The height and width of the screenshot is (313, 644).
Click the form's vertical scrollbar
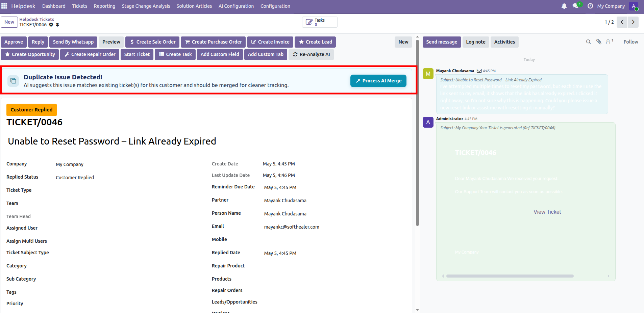[417, 133]
